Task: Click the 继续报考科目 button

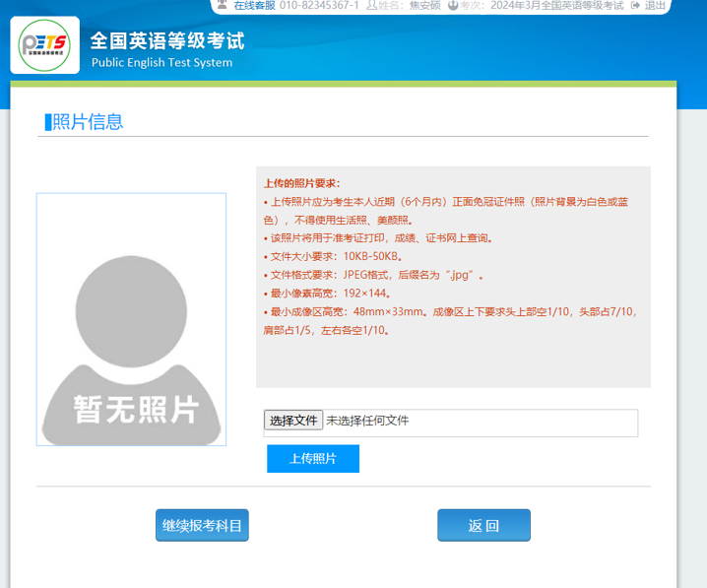Action: click(x=202, y=526)
